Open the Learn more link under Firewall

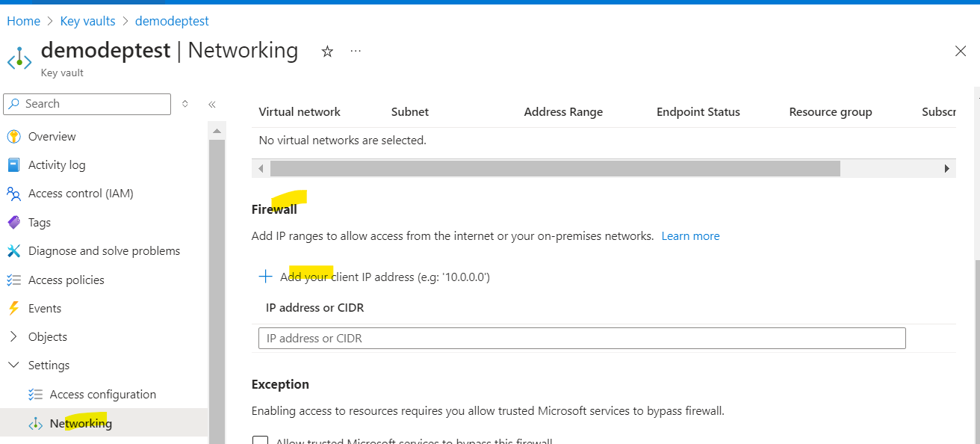pos(690,236)
